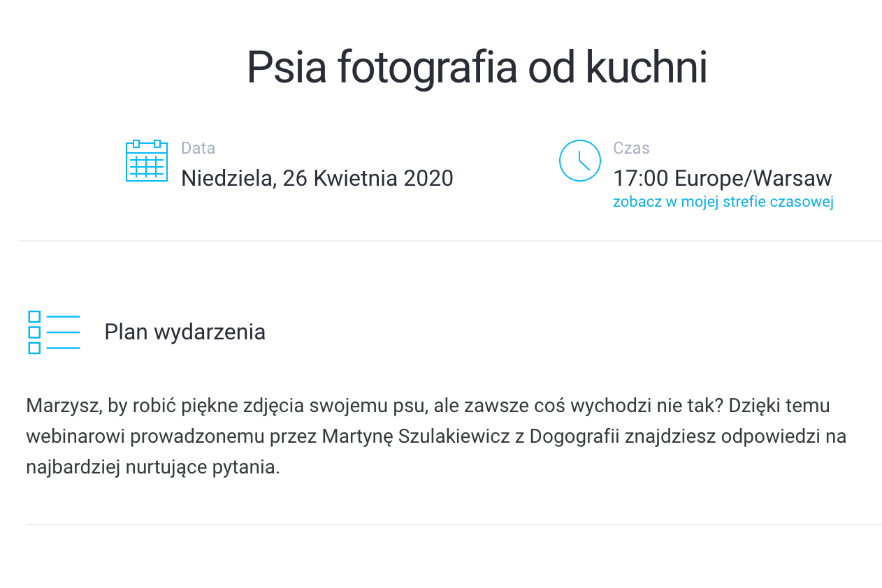The image size is (882, 588).
Task: Click the year '2020' in the date
Action: pyautogui.click(x=428, y=179)
